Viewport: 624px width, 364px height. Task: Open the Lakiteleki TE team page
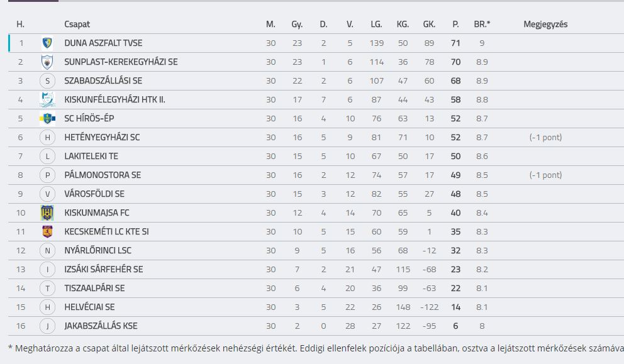[91, 157]
